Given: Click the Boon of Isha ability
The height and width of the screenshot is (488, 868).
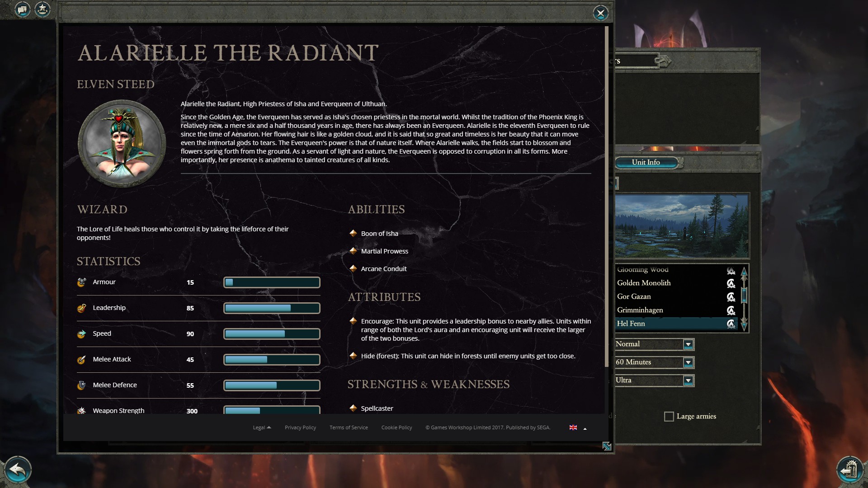Looking at the screenshot, I should click(x=379, y=234).
